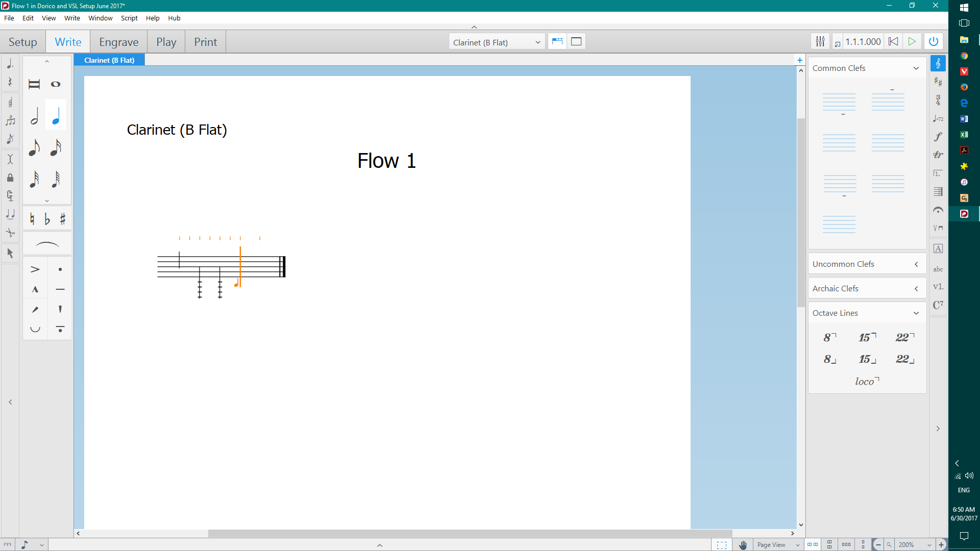The width and height of the screenshot is (980, 551).
Task: Toggle the activate project power button
Action: pos(933,42)
